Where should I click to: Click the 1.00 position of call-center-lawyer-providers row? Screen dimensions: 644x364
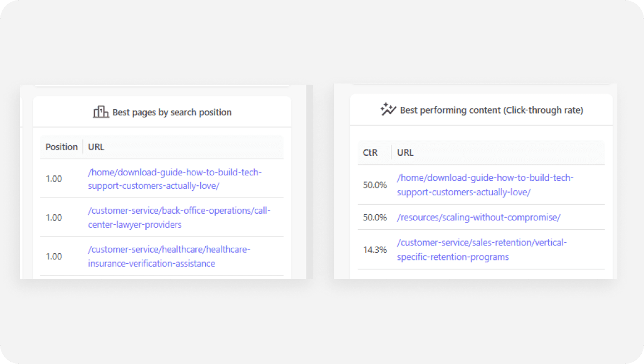click(x=54, y=218)
